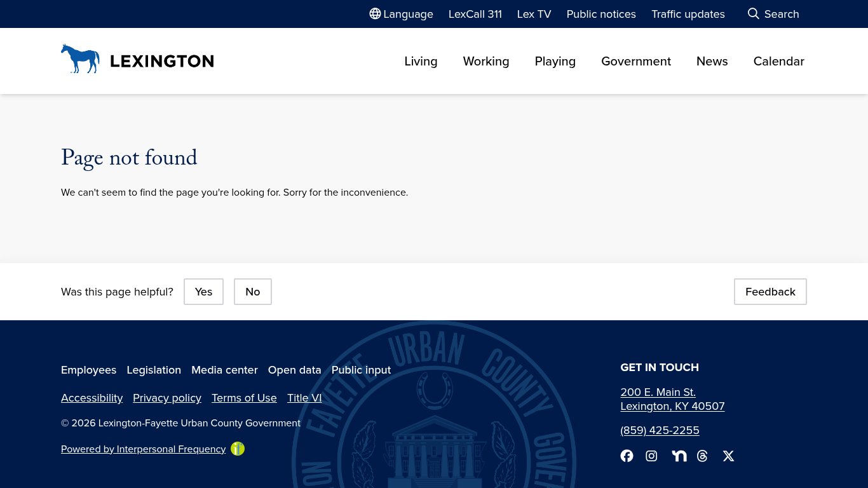
Task: Open the Privacy policy link
Action: tap(167, 398)
